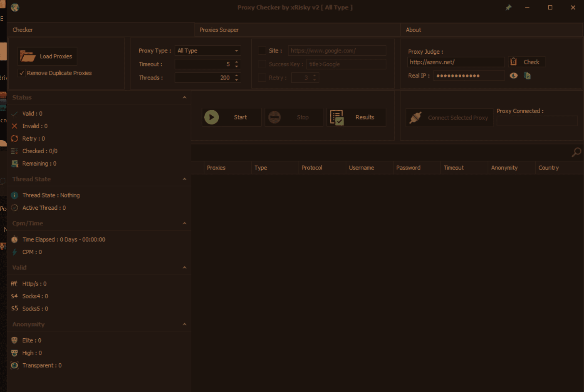Switch to the Proxies Scraper tab
Viewport: 584px width, 392px height.
point(219,30)
